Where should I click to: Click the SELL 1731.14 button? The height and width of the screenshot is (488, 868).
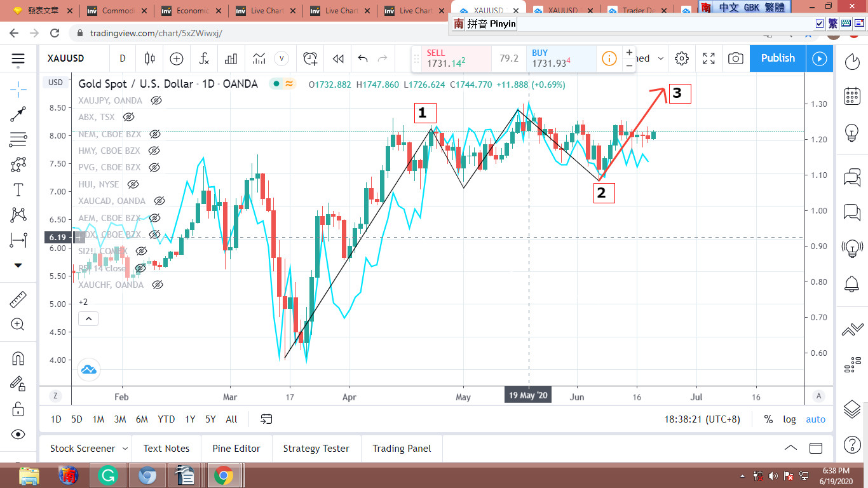point(457,58)
